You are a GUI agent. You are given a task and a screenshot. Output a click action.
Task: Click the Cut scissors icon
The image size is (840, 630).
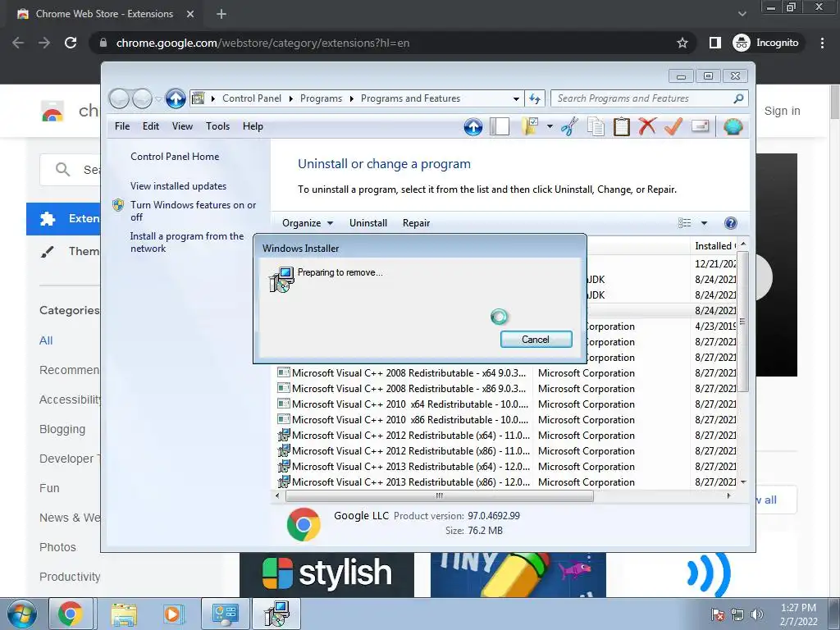[x=569, y=127]
